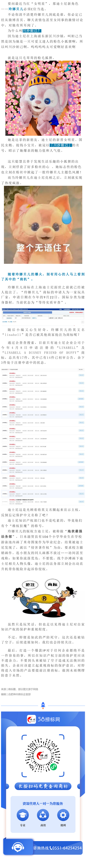Click the graduation cap 专业 icon
This screenshot has height=868, width=86.
coord(23,815)
